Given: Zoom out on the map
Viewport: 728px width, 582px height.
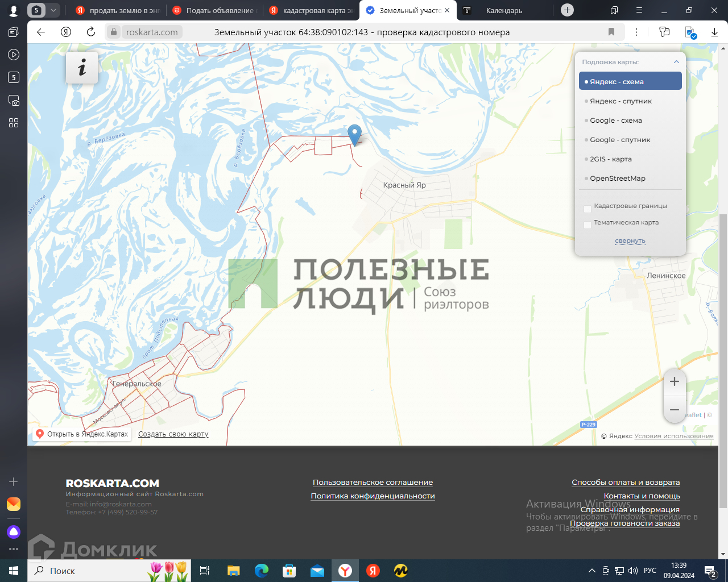Looking at the screenshot, I should click(675, 409).
